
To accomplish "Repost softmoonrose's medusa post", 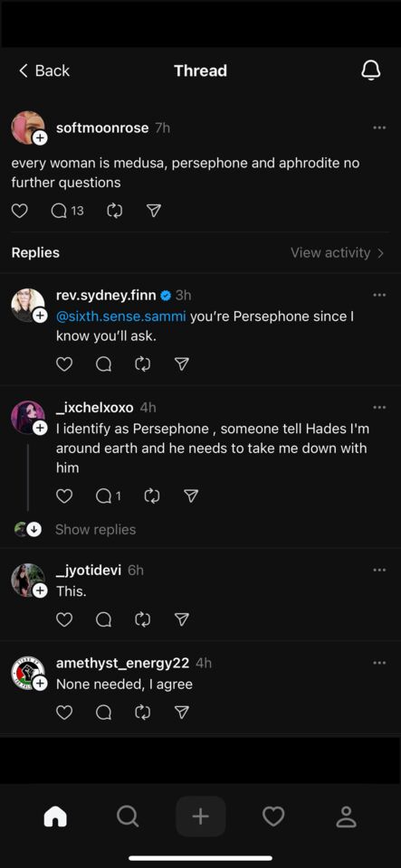I will (115, 211).
